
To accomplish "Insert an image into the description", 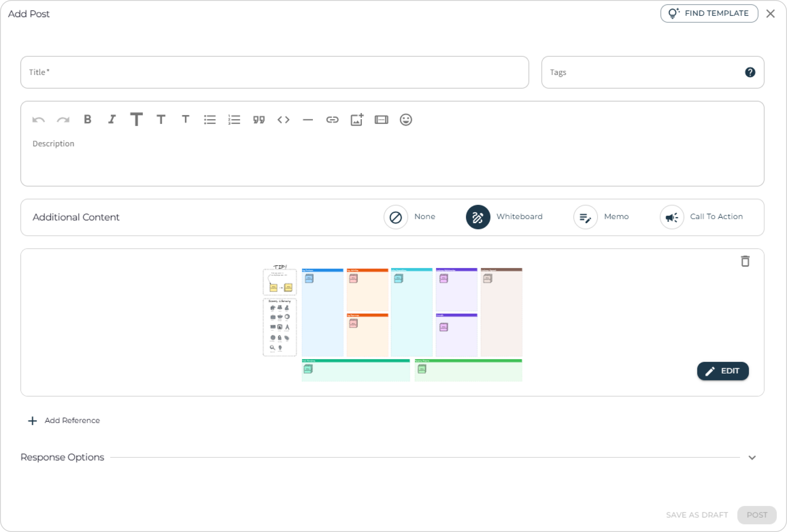I will (x=356, y=119).
